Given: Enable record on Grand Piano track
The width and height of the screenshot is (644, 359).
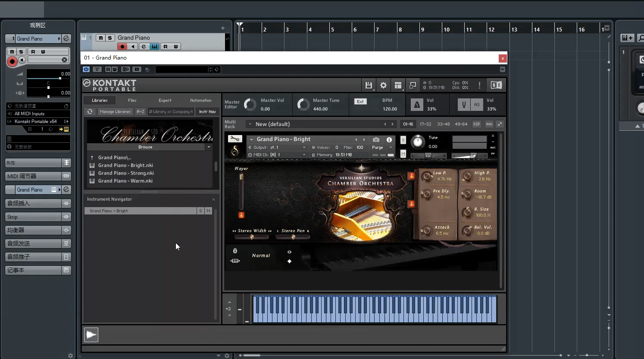Looking at the screenshot, I should tap(122, 47).
